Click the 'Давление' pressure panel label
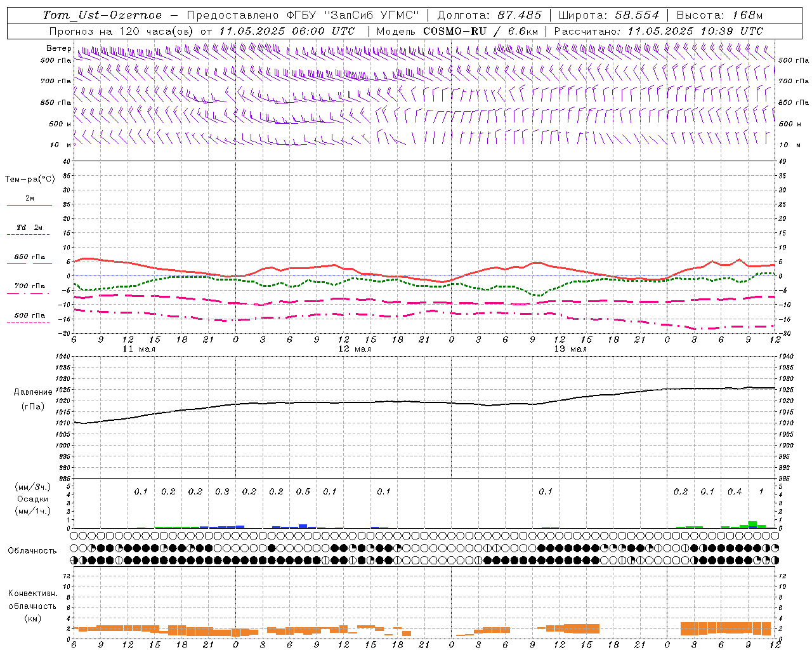812x650 pixels. click(x=33, y=392)
